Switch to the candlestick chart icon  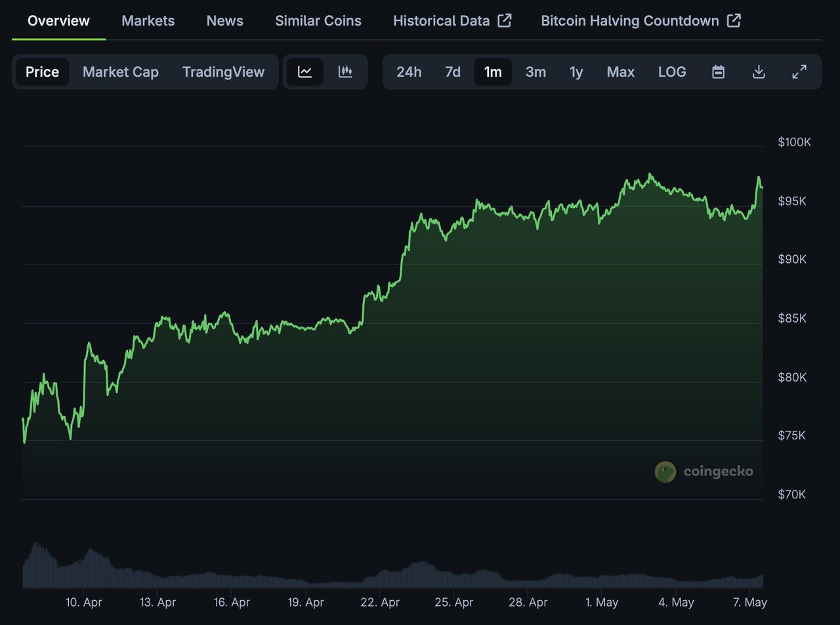click(345, 72)
